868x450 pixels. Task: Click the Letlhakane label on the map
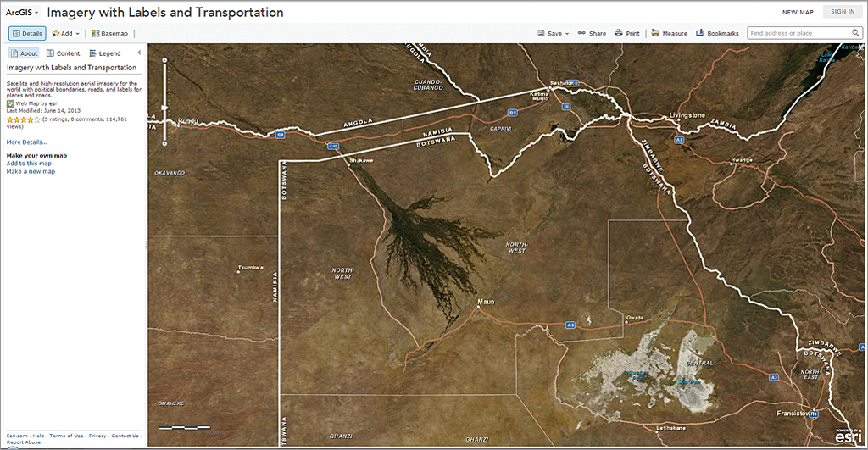(x=670, y=428)
